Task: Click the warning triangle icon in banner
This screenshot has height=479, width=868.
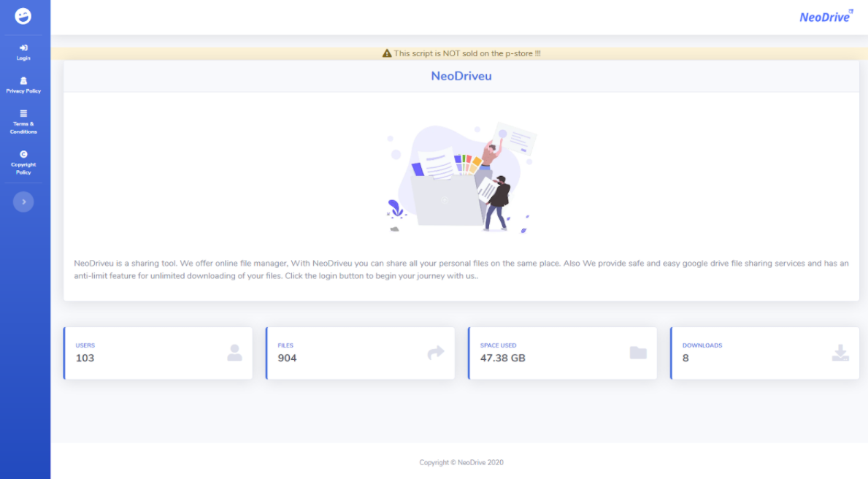Action: [387, 53]
